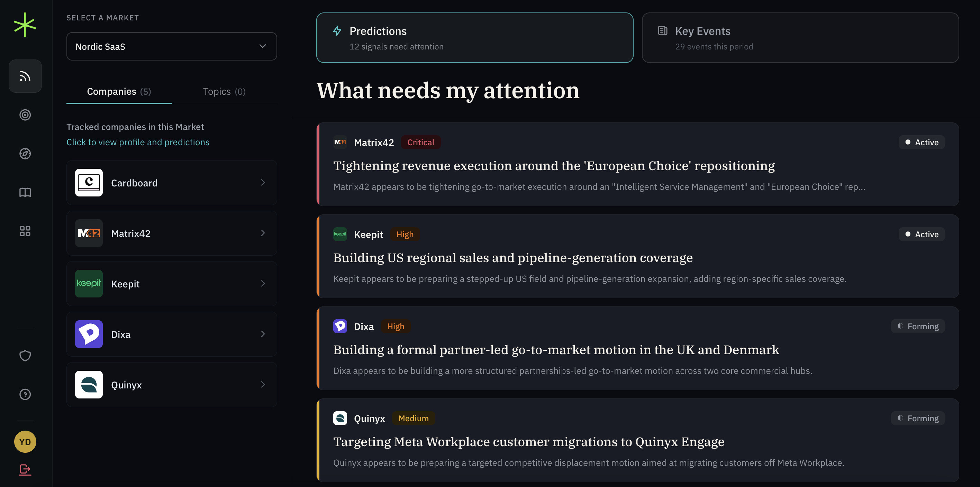The image size is (980, 487).
Task: Click Keepit card description about US field expansion
Action: 590,279
